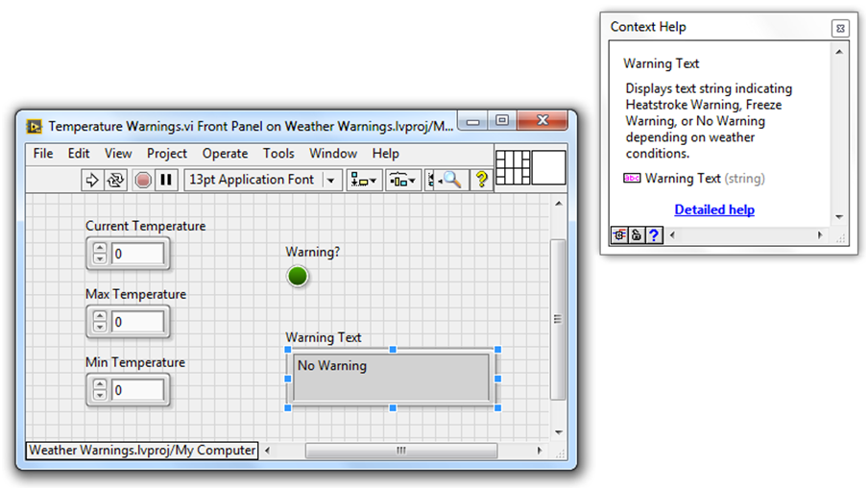The image size is (868, 490).
Task: Expand the Distribute Objects dropdown
Action: (x=402, y=180)
